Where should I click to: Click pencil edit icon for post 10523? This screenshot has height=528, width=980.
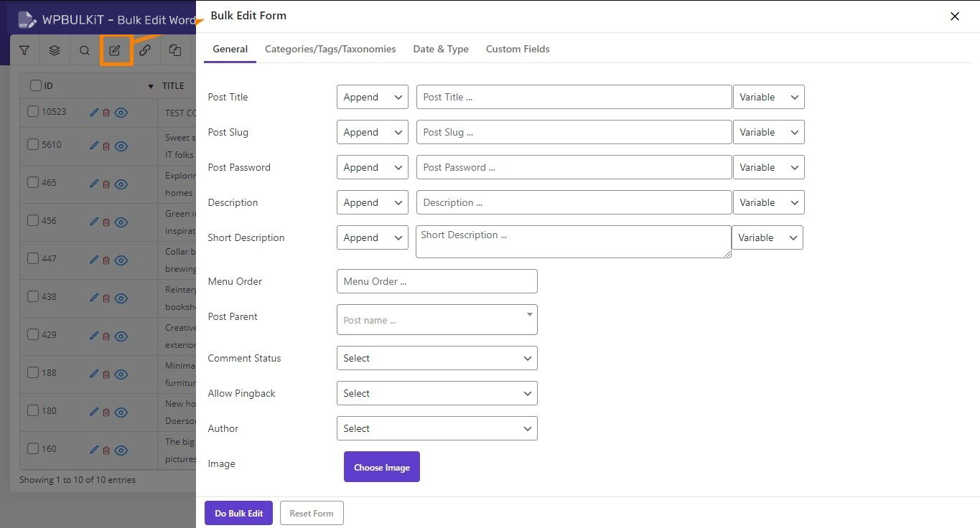pyautogui.click(x=94, y=112)
